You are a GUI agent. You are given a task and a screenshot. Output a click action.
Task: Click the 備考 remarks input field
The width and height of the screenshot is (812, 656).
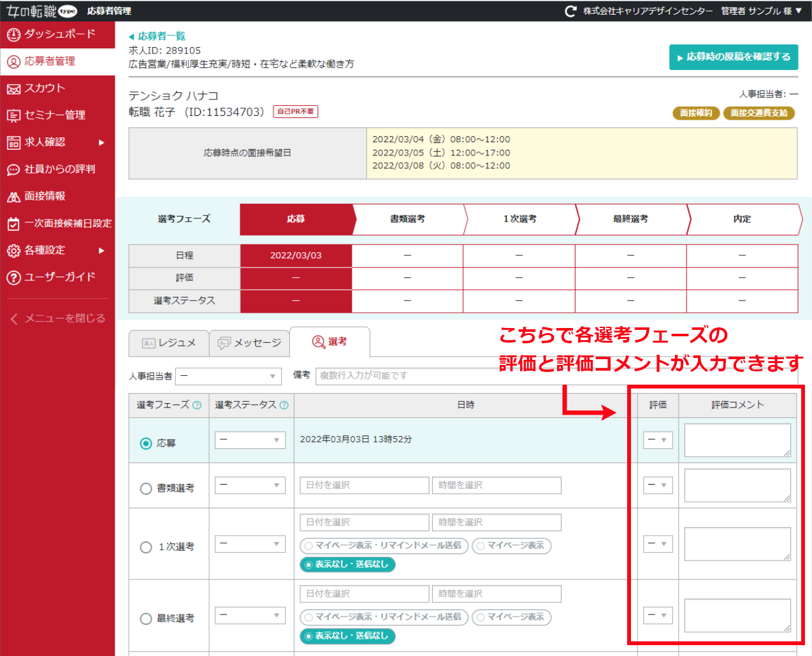pyautogui.click(x=472, y=376)
